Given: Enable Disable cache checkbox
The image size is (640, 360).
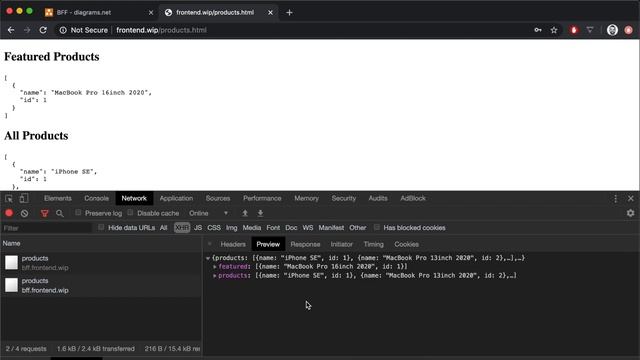Looking at the screenshot, I should (130, 213).
